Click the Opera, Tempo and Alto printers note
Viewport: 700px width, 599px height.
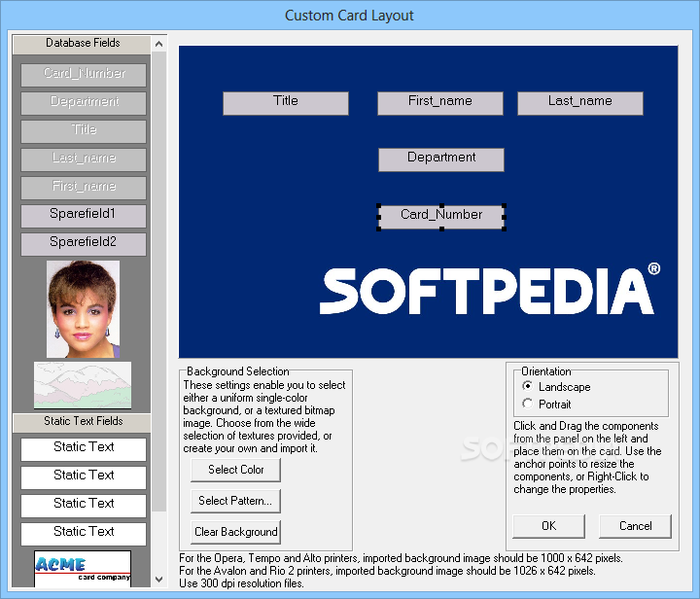401,558
